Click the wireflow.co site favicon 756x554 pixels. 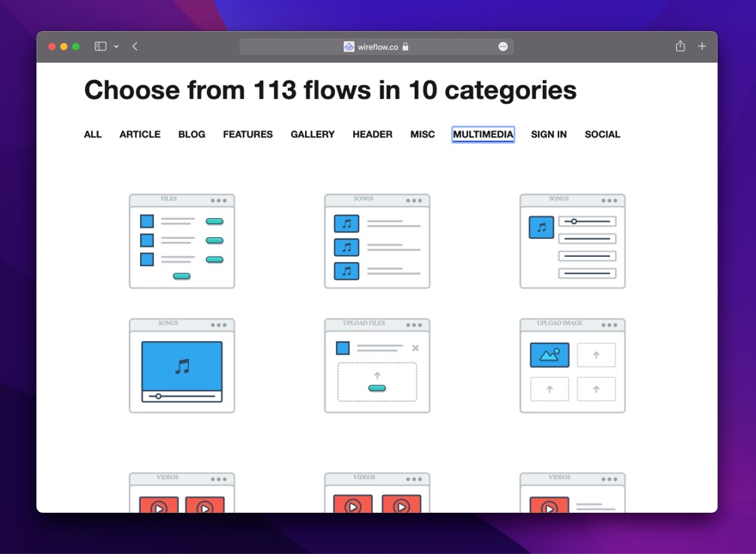(349, 46)
